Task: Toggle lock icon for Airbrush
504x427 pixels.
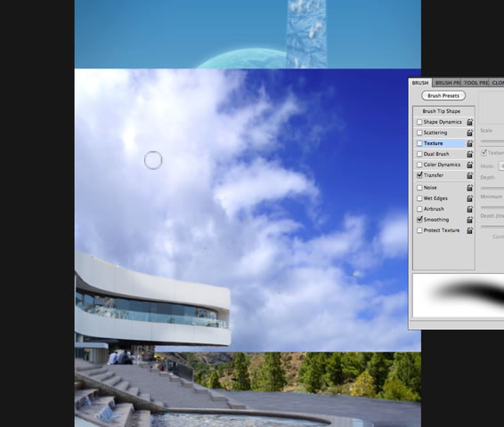Action: [469, 209]
